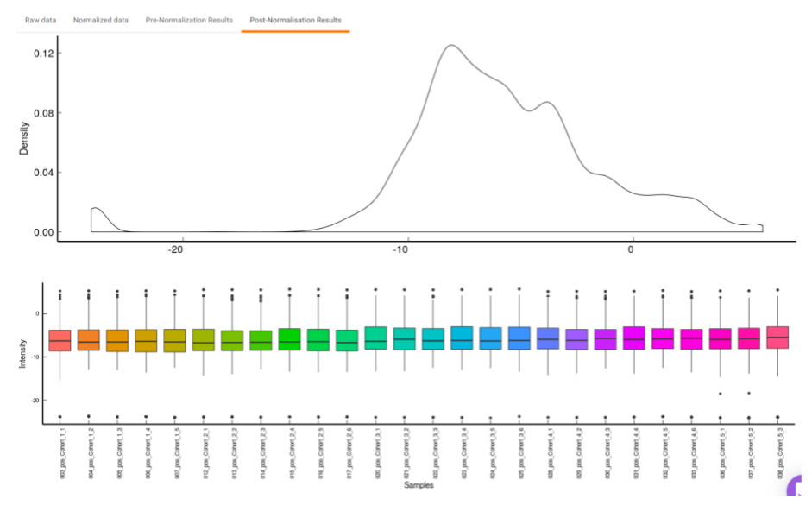Click sample label 021_pos_Cohort_3_2
This screenshot has width=812, height=505.
point(407,454)
